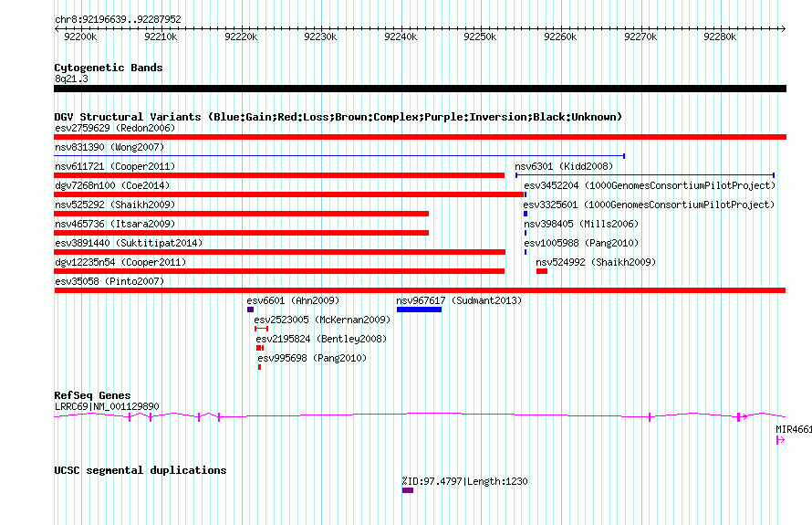Click the nsv398405 (Mills2006) label
This screenshot has height=525, width=812.
click(x=581, y=224)
